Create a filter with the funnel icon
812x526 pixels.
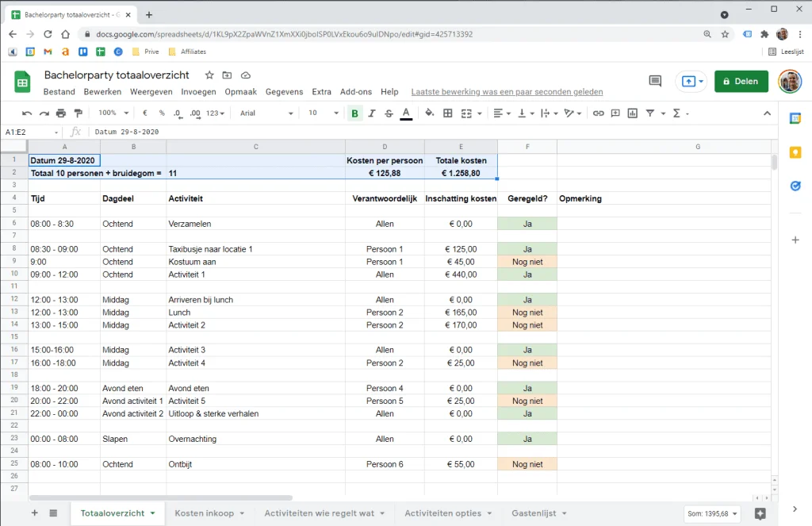pos(650,113)
